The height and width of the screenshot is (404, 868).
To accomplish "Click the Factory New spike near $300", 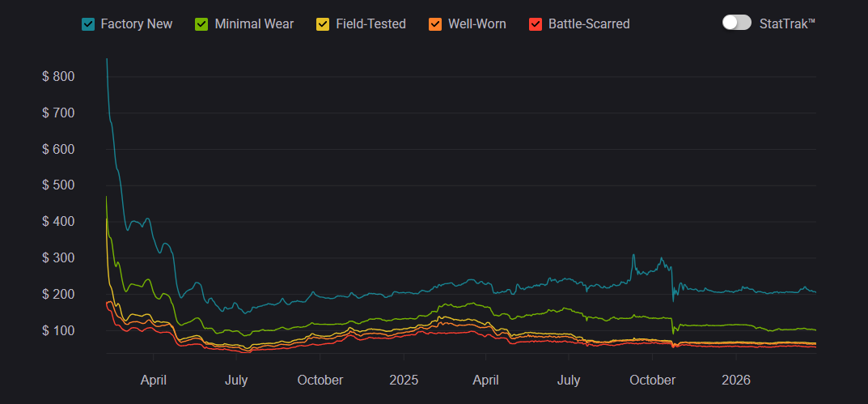I will (633, 256).
